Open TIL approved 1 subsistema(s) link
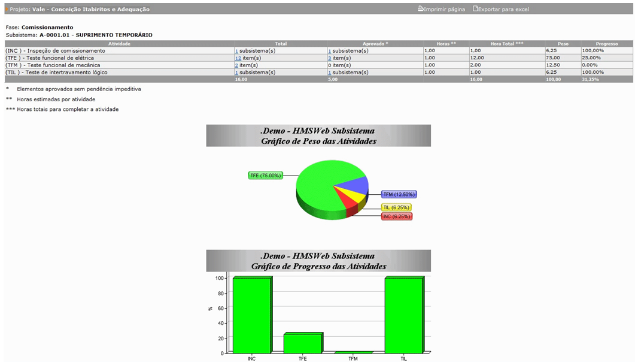 pyautogui.click(x=329, y=73)
